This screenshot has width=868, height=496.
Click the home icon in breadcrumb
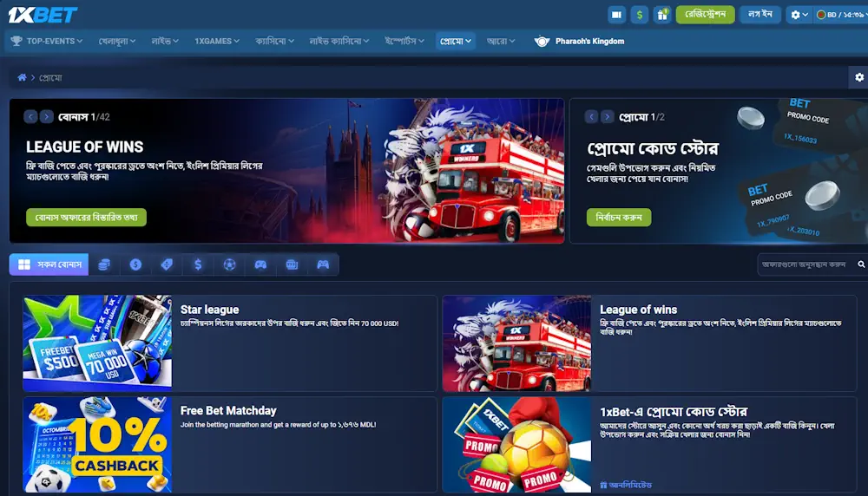coord(22,78)
